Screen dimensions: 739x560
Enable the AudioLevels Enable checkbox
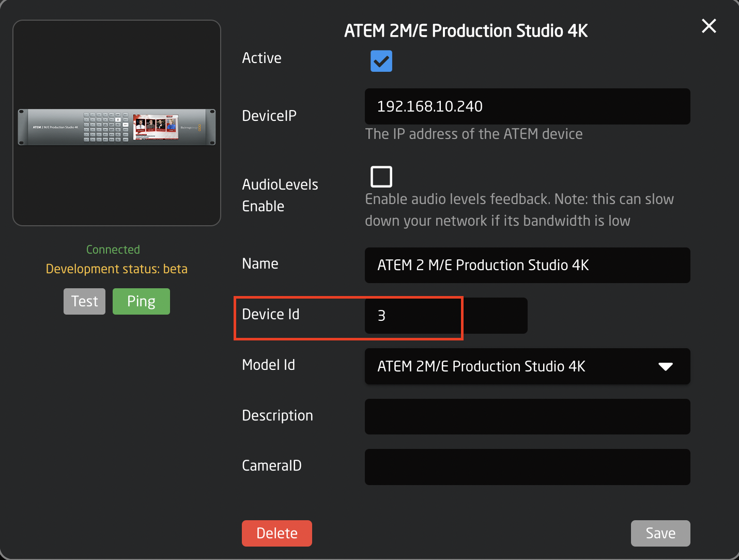point(381,177)
